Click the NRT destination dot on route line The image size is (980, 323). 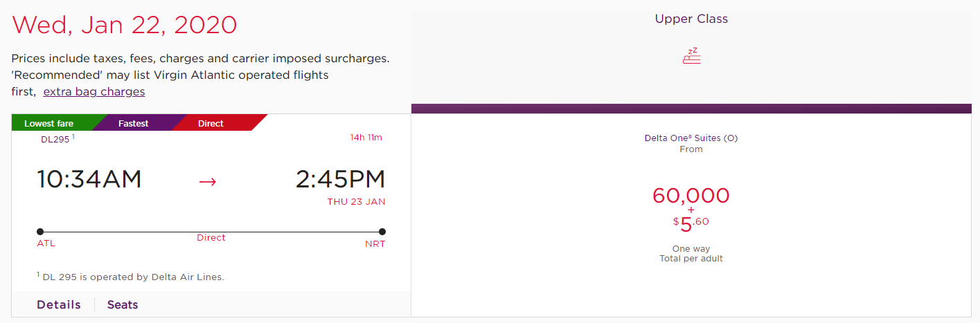(x=382, y=232)
